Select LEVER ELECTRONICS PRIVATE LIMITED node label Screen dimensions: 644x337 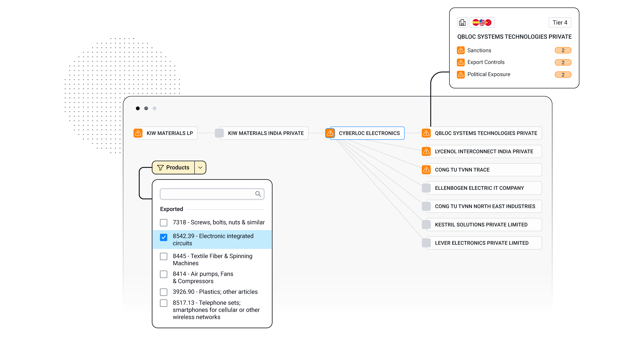tap(482, 243)
